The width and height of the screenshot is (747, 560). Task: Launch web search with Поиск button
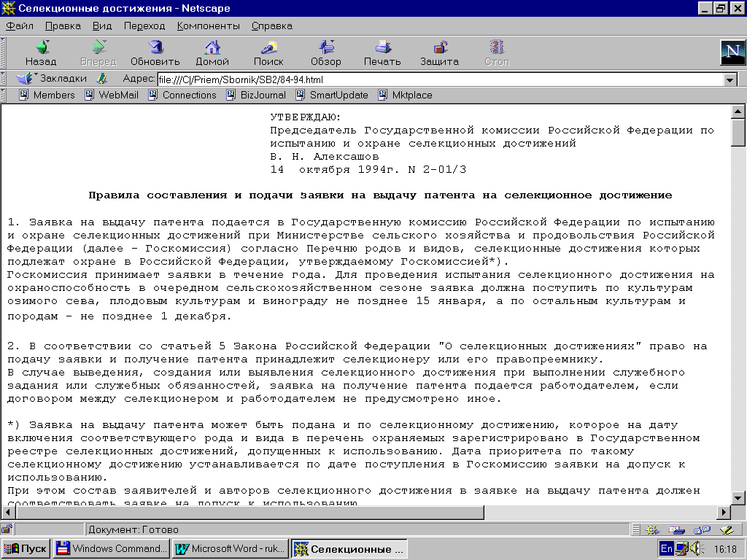coord(268,52)
